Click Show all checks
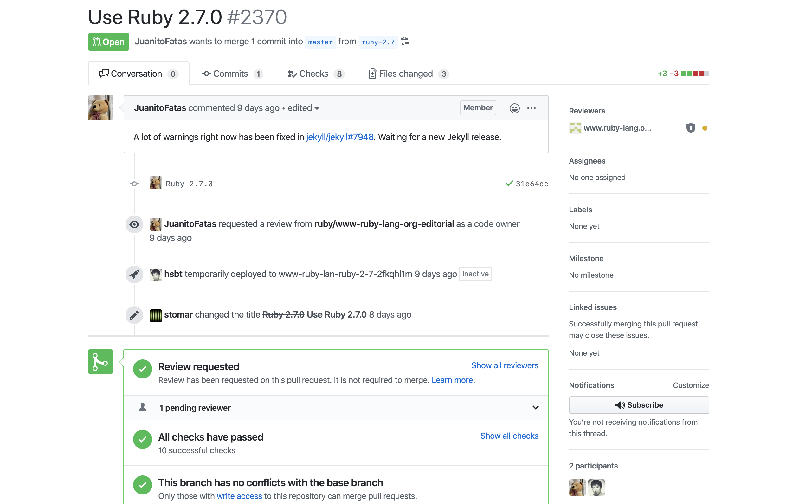This screenshot has height=504, width=812. 509,436
